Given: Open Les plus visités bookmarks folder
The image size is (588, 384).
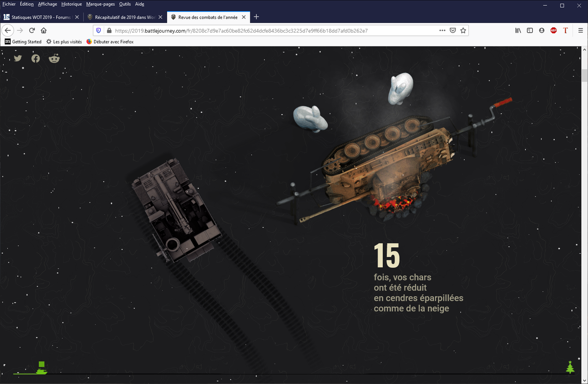Looking at the screenshot, I should pos(64,42).
